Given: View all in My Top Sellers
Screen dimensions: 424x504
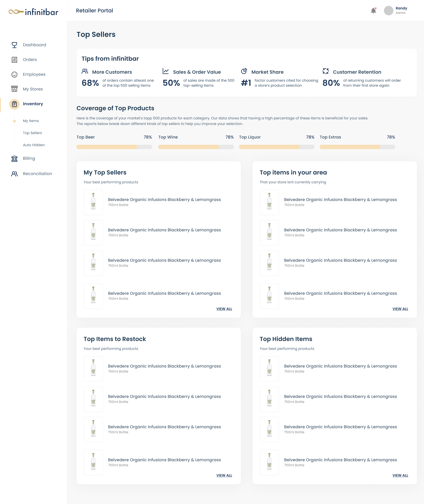Looking at the screenshot, I should [x=224, y=309].
